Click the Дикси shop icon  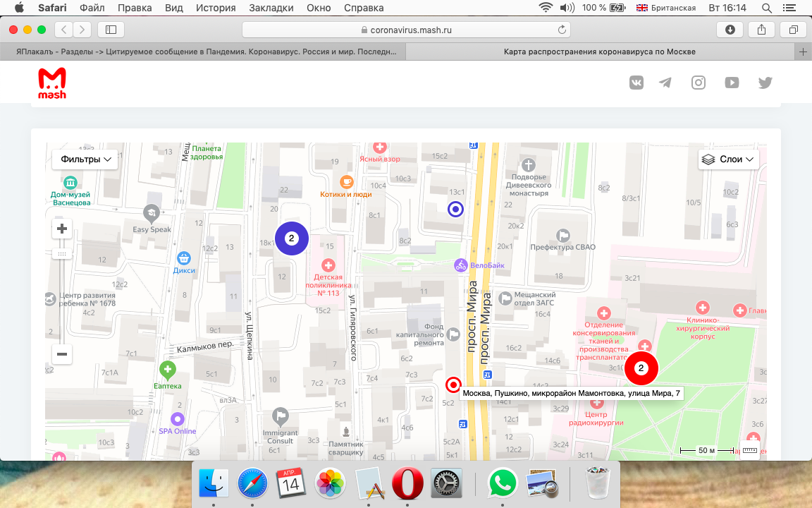pos(184,258)
